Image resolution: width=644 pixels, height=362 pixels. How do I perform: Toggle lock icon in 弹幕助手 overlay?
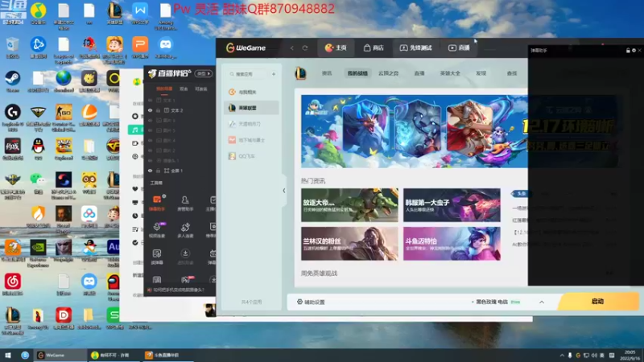628,51
